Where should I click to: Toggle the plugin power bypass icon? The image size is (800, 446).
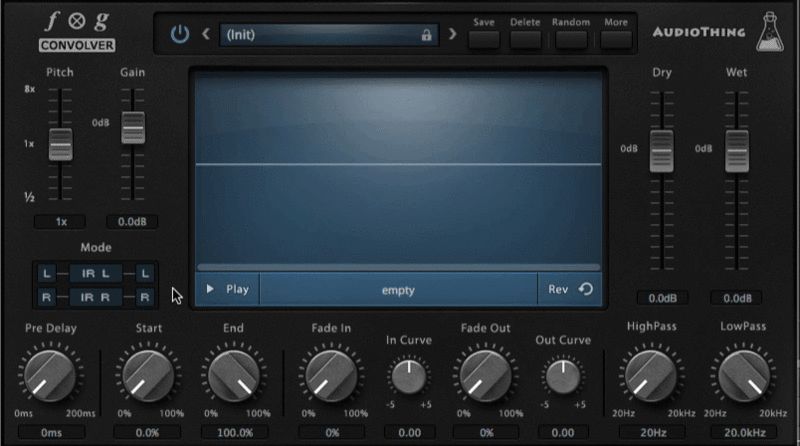coord(180,34)
